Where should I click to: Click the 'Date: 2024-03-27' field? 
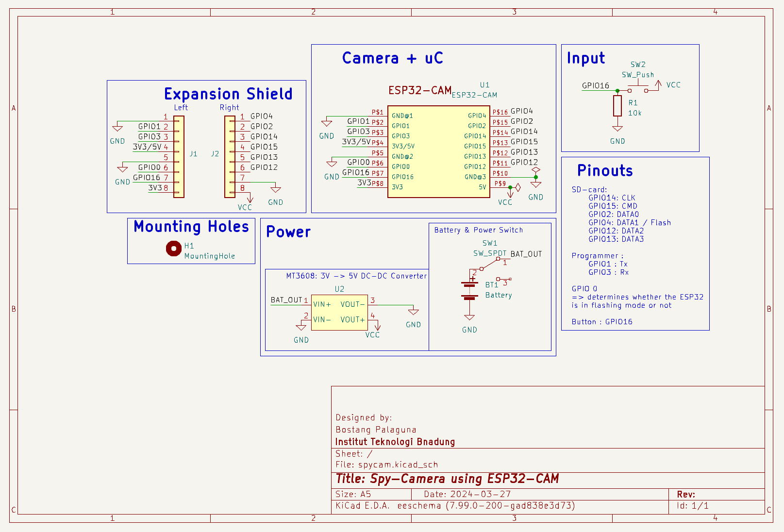pos(467,494)
